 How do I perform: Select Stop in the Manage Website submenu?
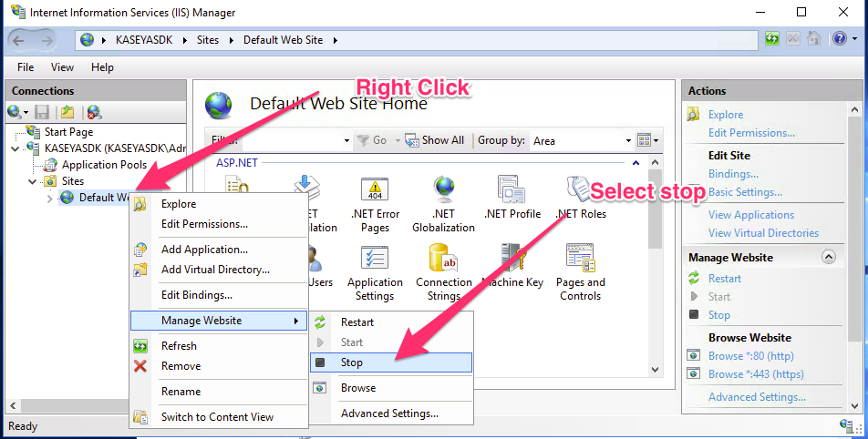pyautogui.click(x=391, y=362)
